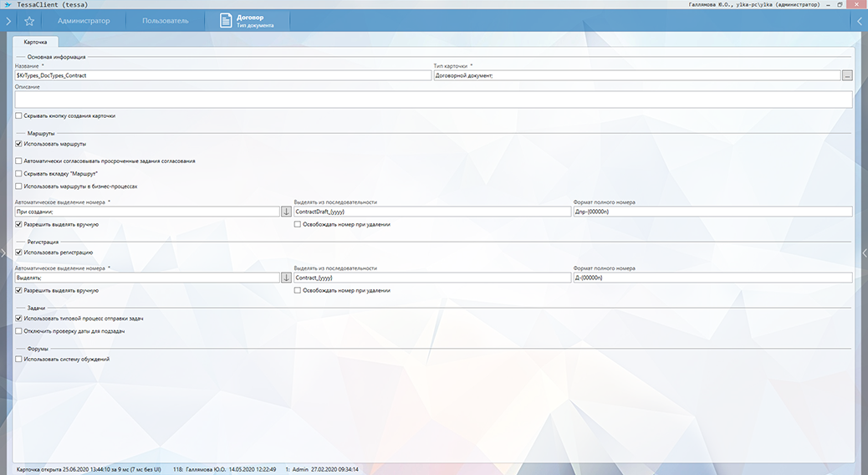Image resolution: width=868 pixels, height=475 pixels.
Task: Toggle "Использовать маршруты" checkbox
Action: [x=19, y=144]
